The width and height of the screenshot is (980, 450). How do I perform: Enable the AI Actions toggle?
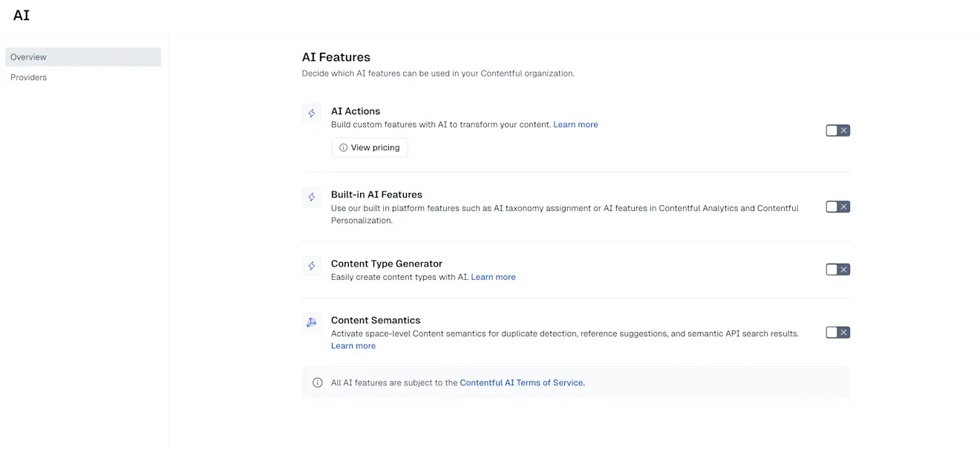[837, 131]
